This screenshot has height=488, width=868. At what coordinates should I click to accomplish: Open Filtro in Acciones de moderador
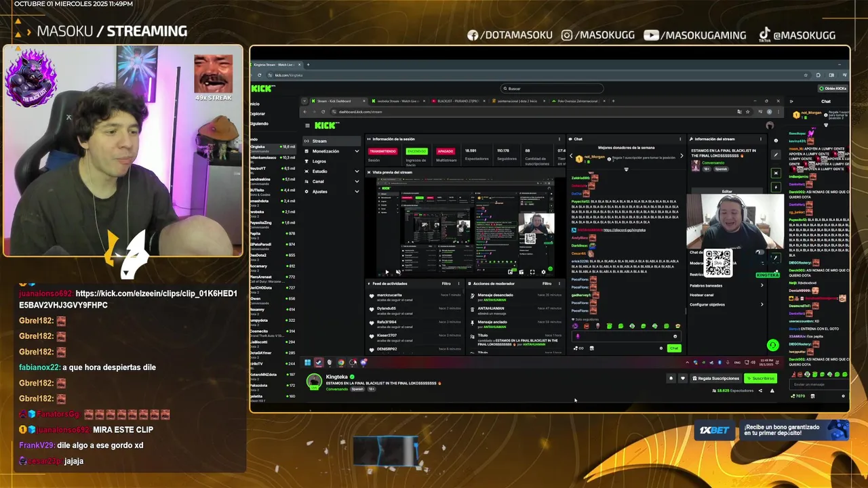547,283
